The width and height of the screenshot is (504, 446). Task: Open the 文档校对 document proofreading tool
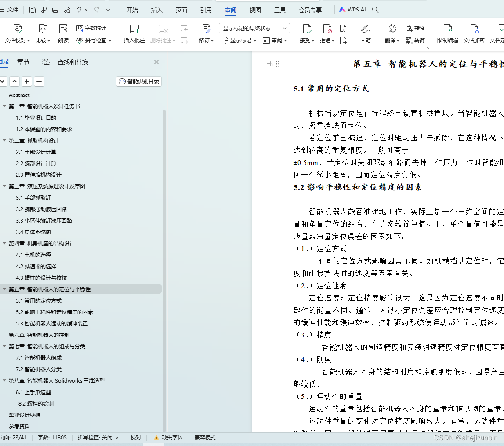[18, 33]
